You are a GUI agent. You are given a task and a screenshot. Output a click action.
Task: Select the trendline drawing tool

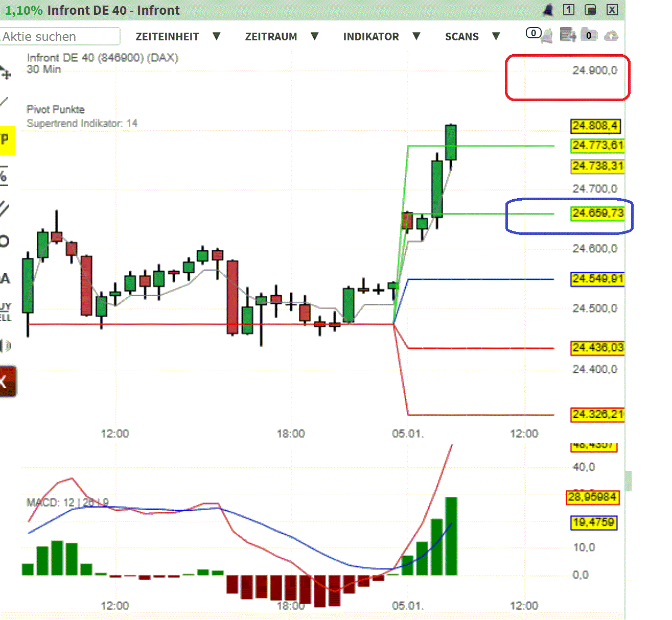click(4, 102)
